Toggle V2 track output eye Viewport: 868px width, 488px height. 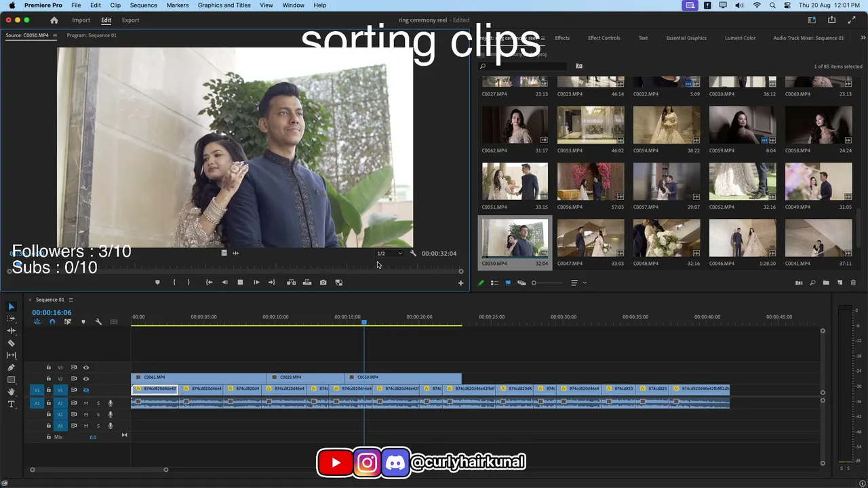click(x=85, y=379)
